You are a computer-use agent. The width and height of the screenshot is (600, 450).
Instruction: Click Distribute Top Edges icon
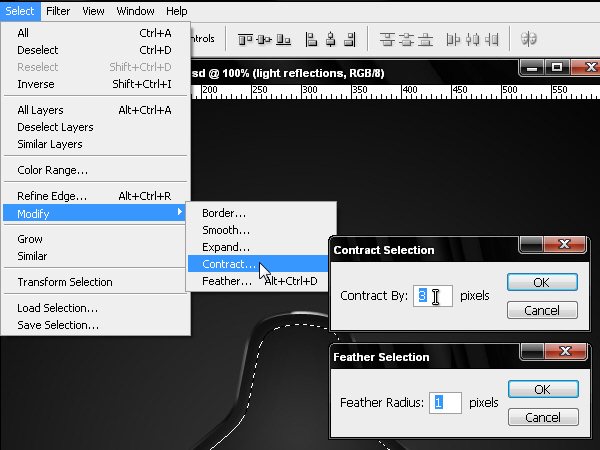(x=387, y=39)
